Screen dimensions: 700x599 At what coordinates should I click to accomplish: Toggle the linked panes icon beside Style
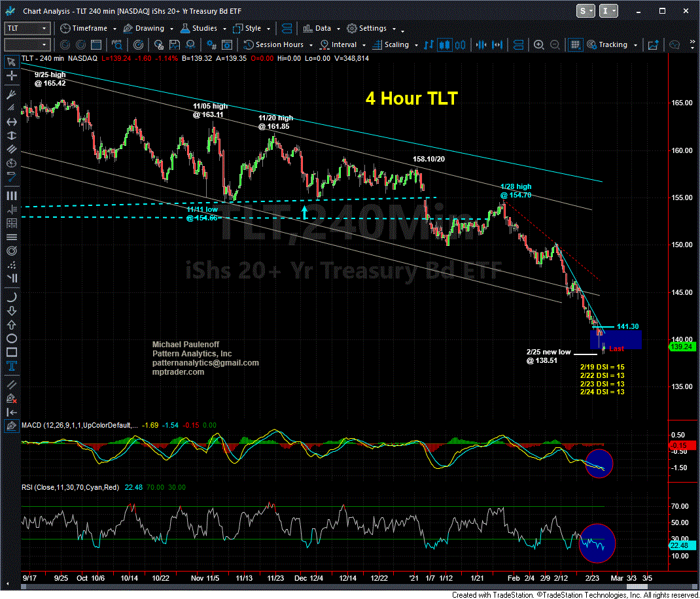coord(287,29)
